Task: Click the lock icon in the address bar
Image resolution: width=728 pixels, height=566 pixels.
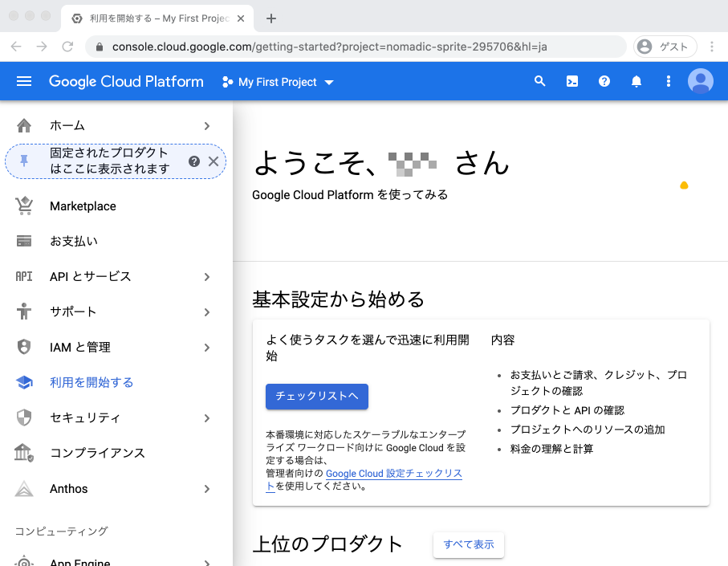Action: [x=99, y=47]
